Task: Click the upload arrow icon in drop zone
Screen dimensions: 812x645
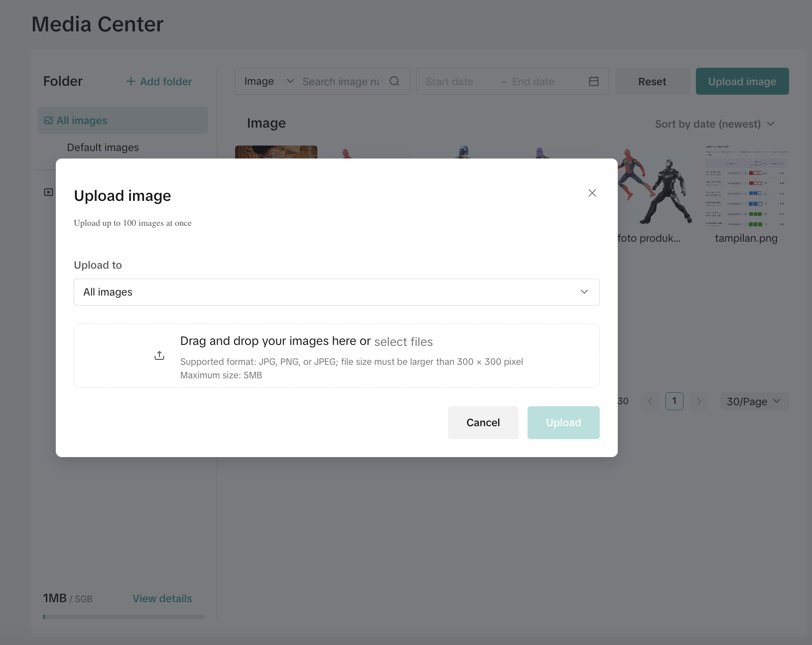Action: [x=159, y=355]
